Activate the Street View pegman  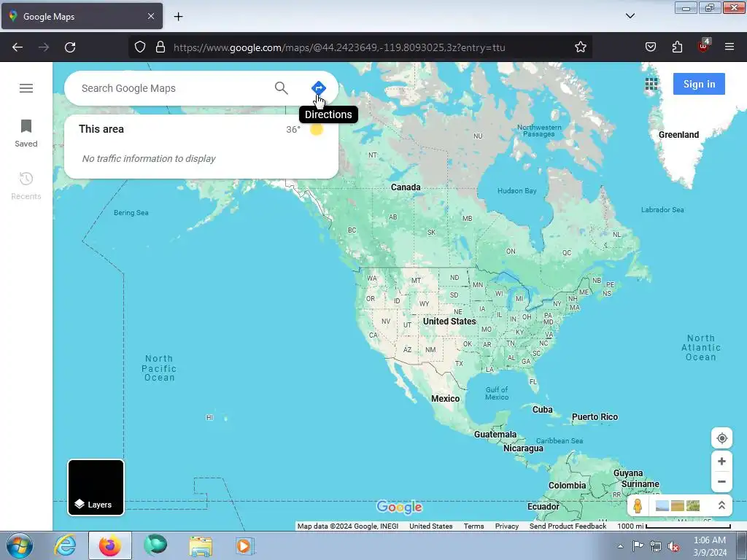[x=638, y=506]
